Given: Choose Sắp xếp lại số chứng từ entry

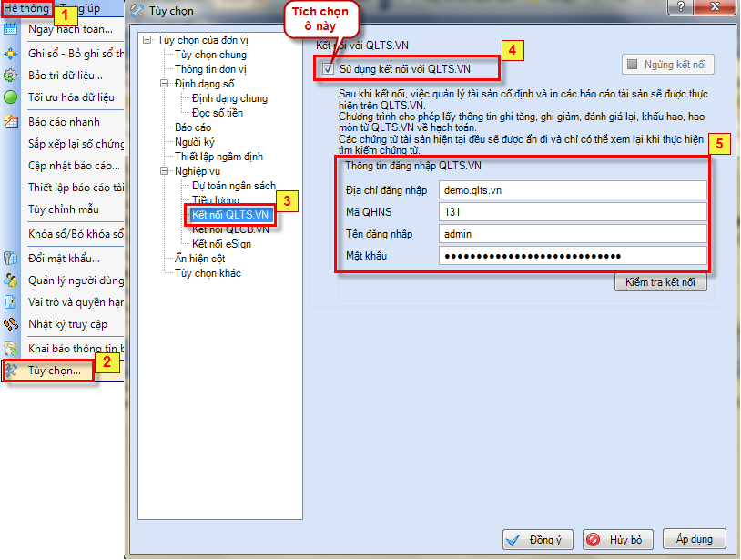Looking at the screenshot, I should [x=76, y=144].
